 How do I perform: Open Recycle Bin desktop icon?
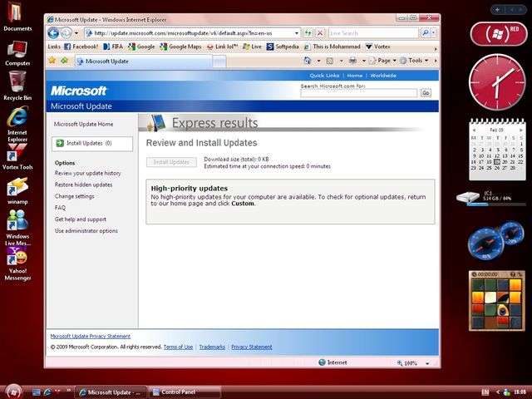[x=17, y=81]
